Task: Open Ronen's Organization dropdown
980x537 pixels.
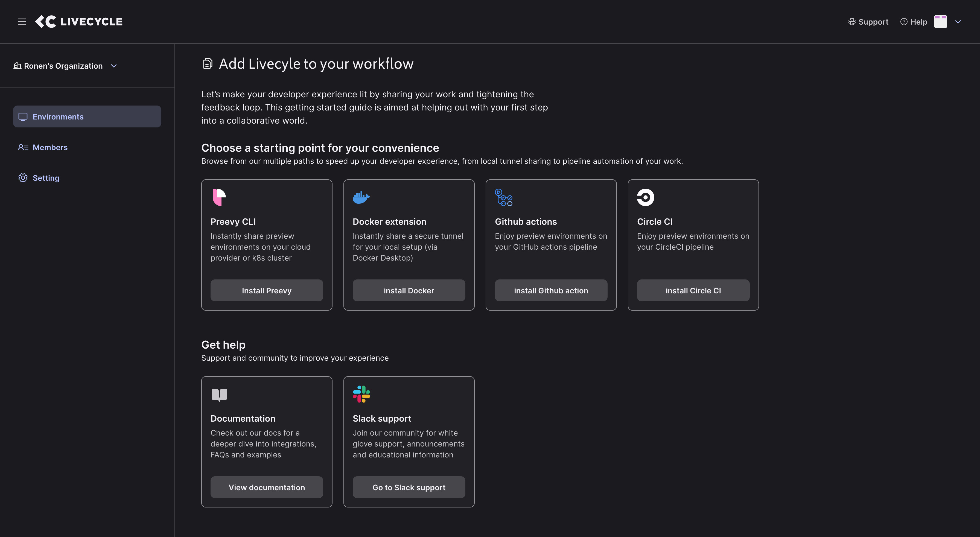Action: coord(65,66)
